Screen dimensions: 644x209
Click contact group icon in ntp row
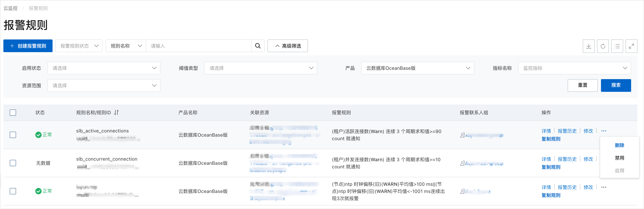463,192
